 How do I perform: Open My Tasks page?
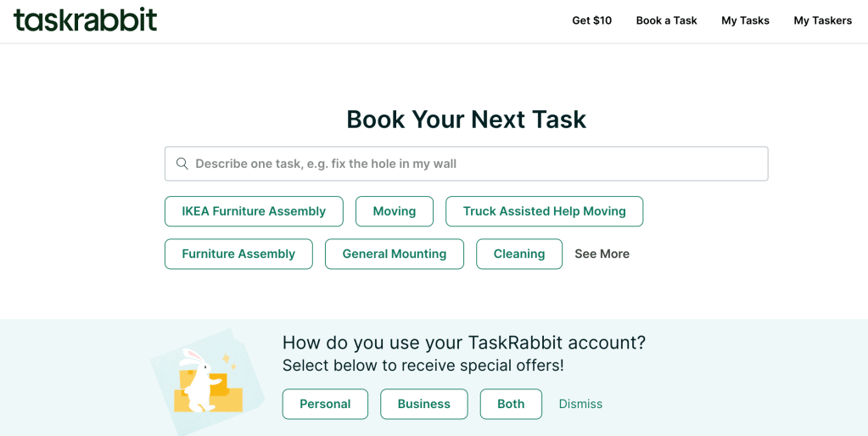click(745, 20)
